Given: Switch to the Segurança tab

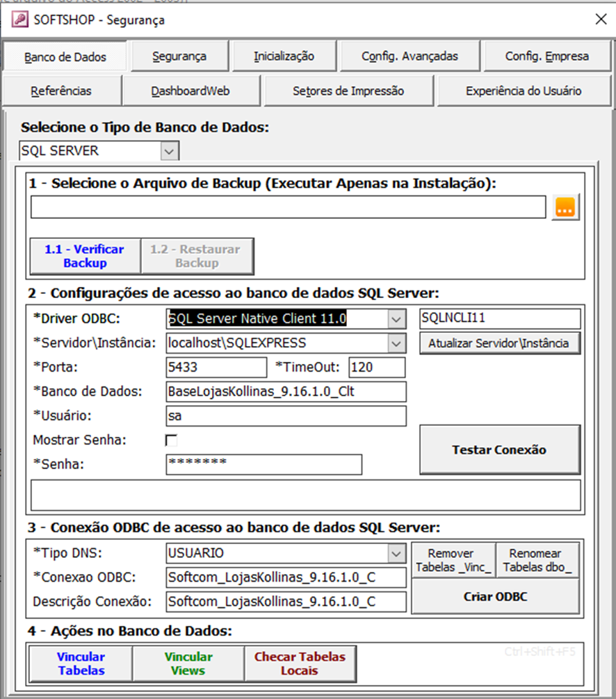Looking at the screenshot, I should 179,56.
